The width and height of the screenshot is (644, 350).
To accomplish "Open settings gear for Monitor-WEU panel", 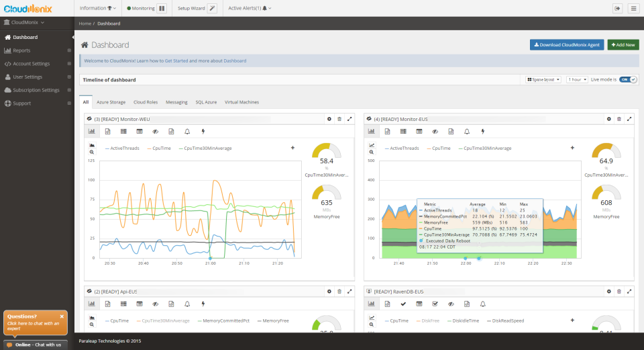I will pyautogui.click(x=329, y=118).
